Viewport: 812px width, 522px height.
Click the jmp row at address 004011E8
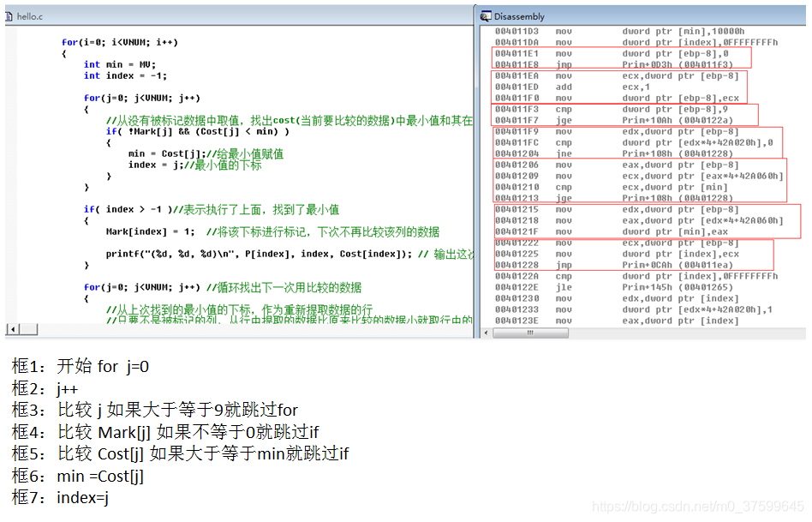coord(614,65)
